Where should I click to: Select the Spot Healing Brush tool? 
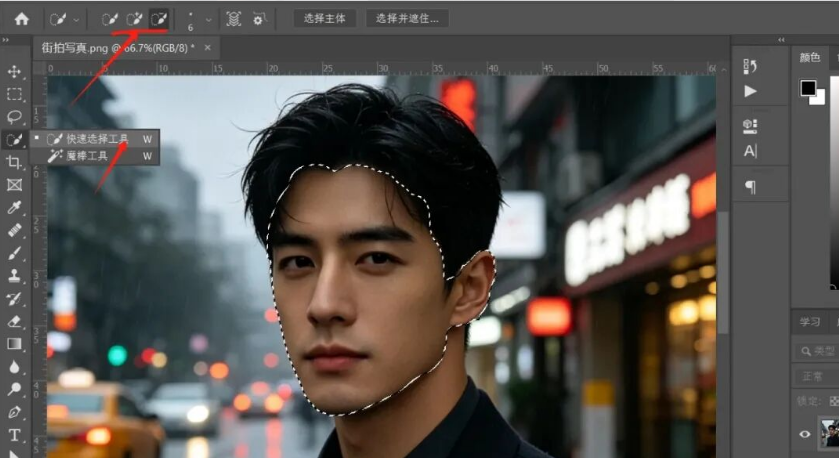[14, 231]
